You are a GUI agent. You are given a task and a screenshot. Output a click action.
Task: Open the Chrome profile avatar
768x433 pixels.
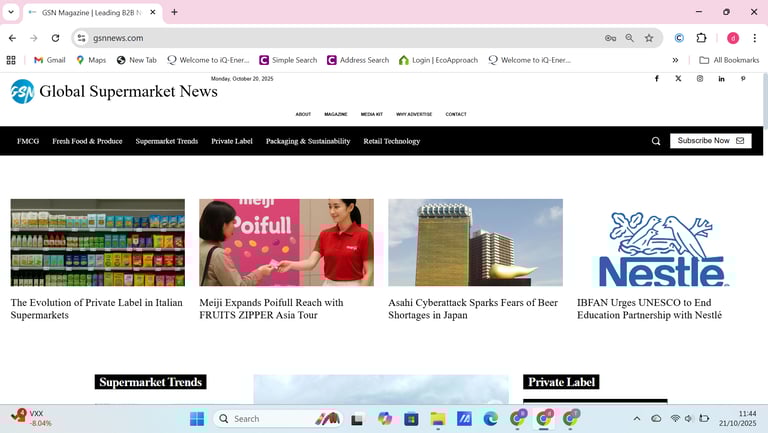(x=733, y=38)
